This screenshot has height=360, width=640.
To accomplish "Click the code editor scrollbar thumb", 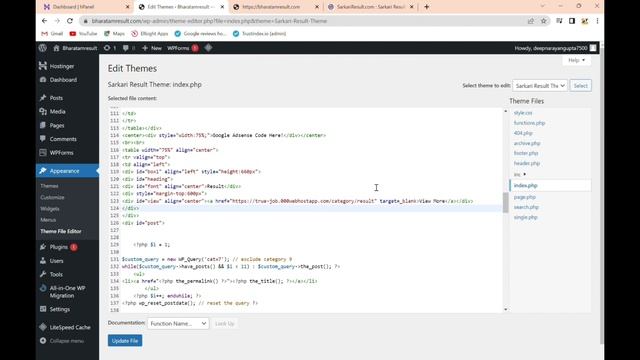I will pyautogui.click(x=505, y=202).
